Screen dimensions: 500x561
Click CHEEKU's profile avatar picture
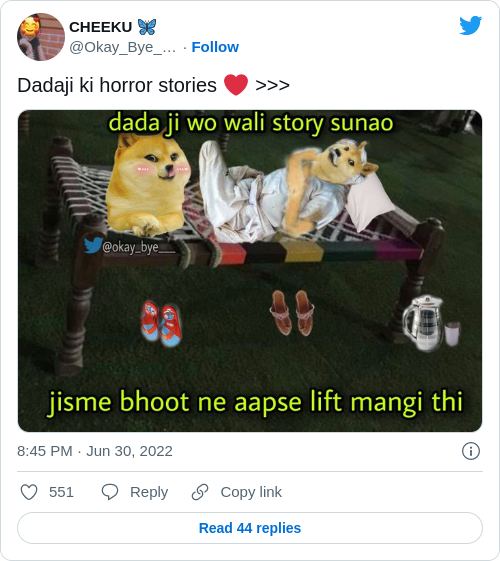[41, 37]
